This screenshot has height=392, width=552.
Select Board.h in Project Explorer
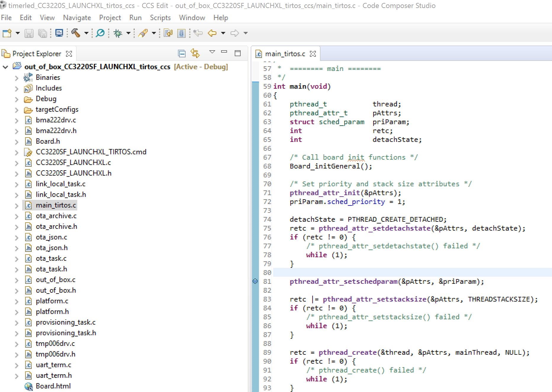[x=48, y=141]
